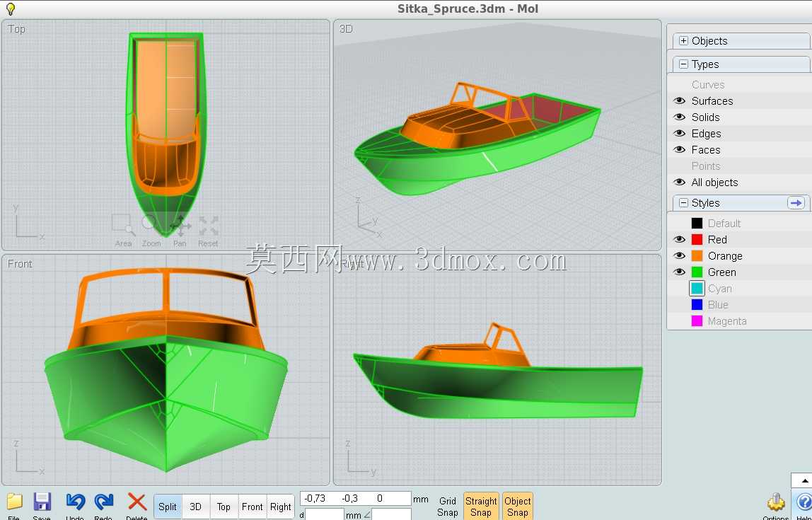Click the distance d input field

click(324, 514)
